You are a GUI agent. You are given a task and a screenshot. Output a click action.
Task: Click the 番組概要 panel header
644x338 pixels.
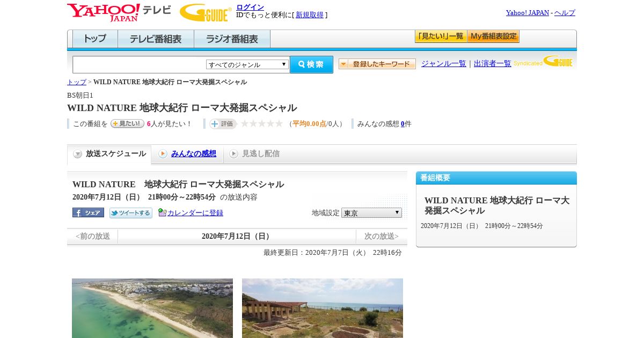[x=496, y=178]
